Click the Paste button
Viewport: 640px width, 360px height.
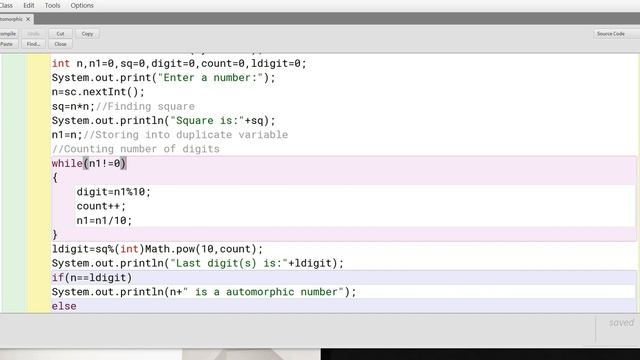pyautogui.click(x=8, y=44)
